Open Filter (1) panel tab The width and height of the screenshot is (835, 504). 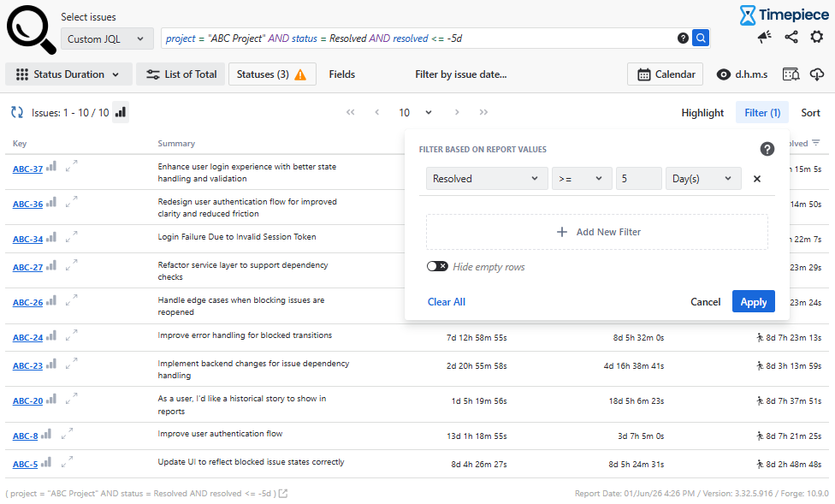pos(762,112)
